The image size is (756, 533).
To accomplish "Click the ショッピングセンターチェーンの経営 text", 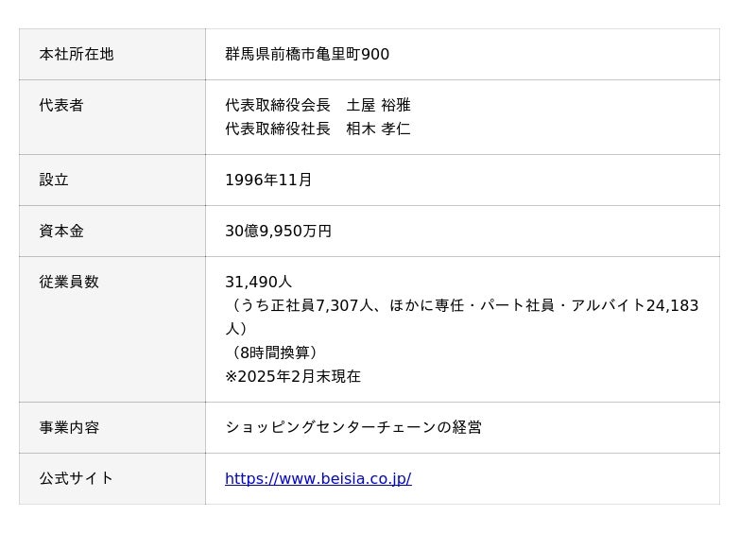I will point(353,427).
